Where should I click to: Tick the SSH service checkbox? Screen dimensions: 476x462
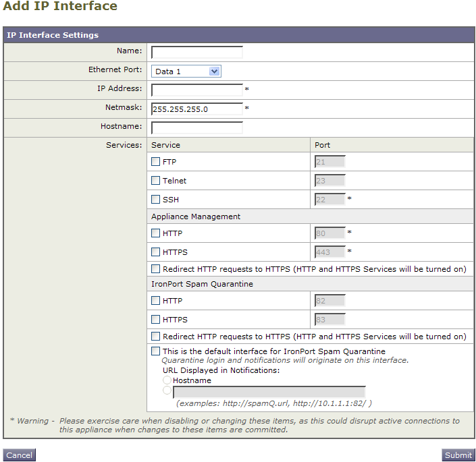pos(155,199)
